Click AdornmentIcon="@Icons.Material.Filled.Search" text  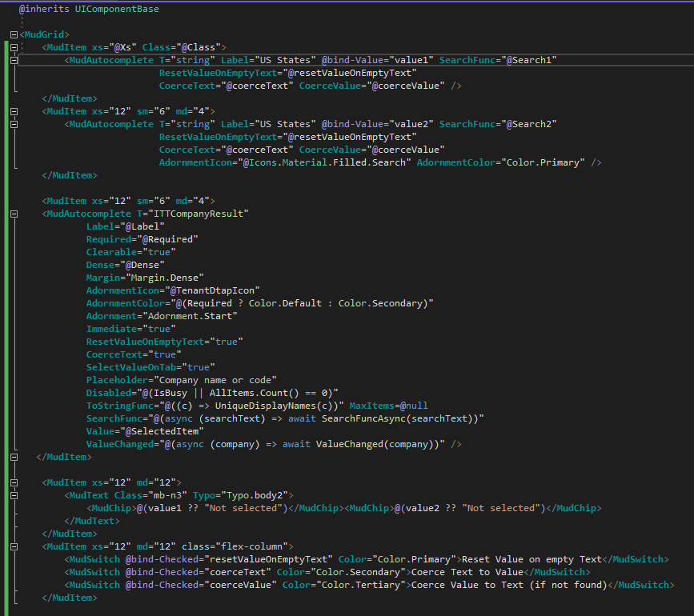(285, 162)
